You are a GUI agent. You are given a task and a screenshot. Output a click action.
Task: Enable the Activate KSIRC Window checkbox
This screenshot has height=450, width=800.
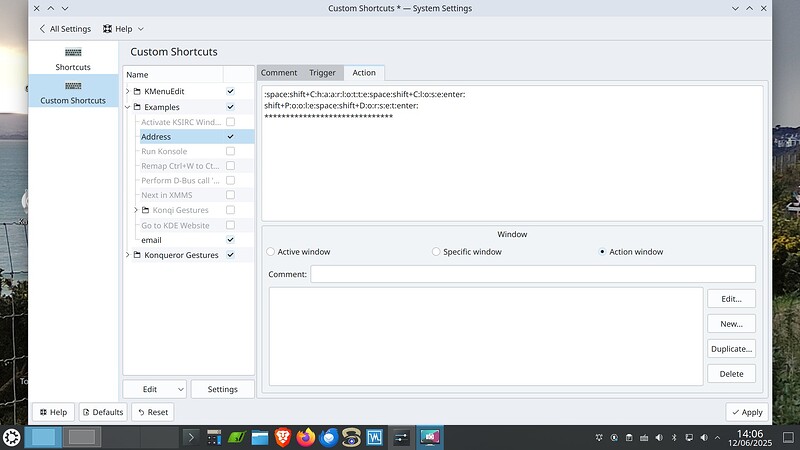tap(231, 122)
